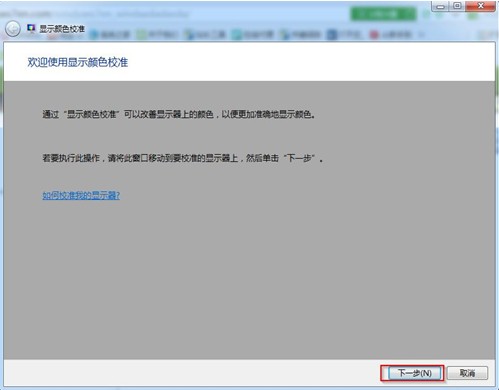Click the 取消 button
This screenshot has width=499, height=390.
(x=467, y=373)
